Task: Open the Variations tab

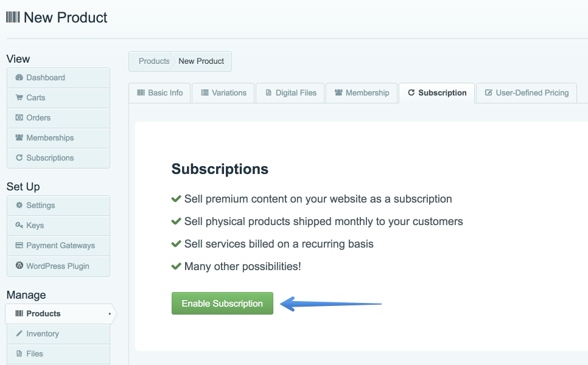Action: 223,93
